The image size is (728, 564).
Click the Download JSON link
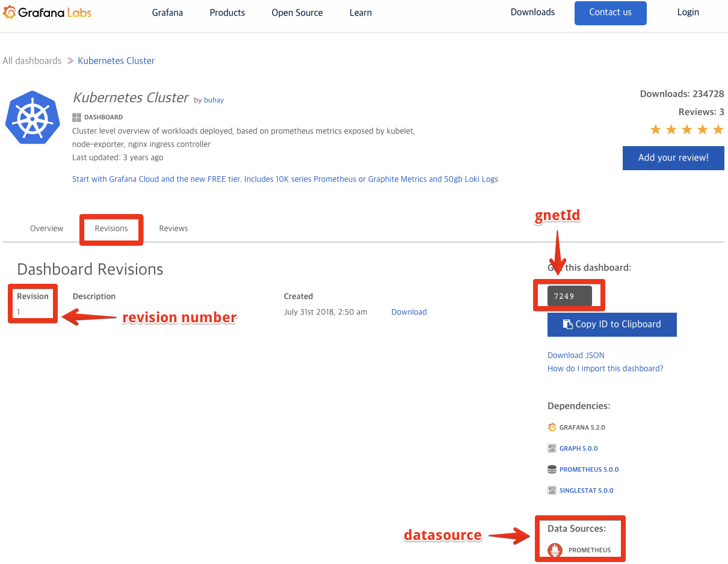pos(576,355)
